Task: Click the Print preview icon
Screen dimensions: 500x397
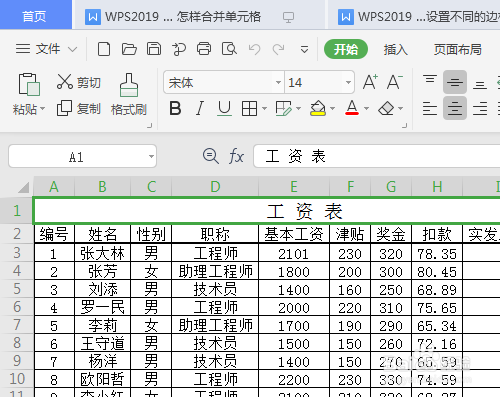Action: [x=229, y=49]
